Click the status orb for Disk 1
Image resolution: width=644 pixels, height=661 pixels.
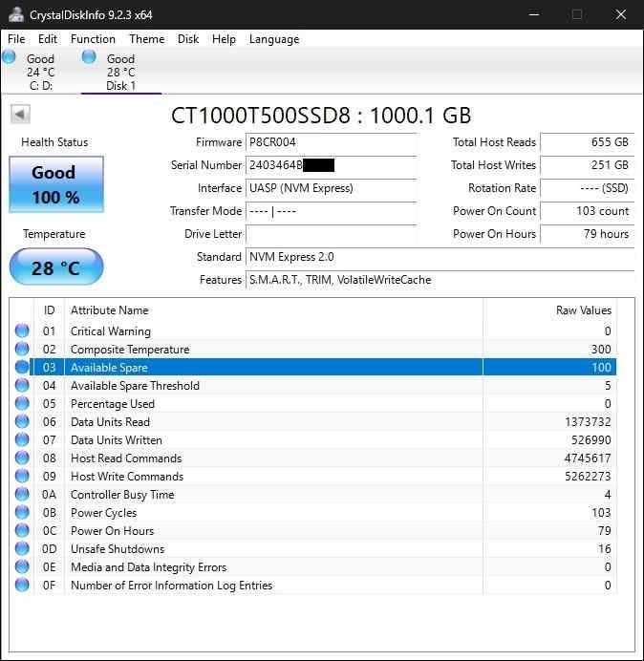click(89, 56)
